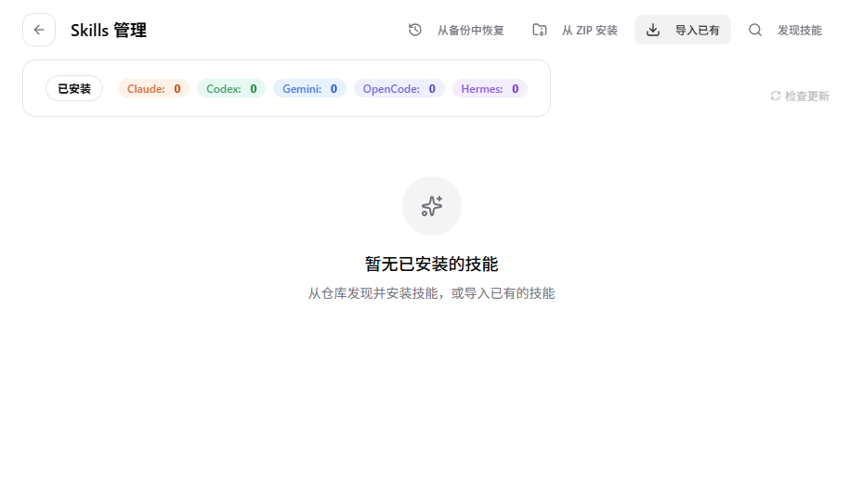Choose 从 ZIP 安装

590,31
